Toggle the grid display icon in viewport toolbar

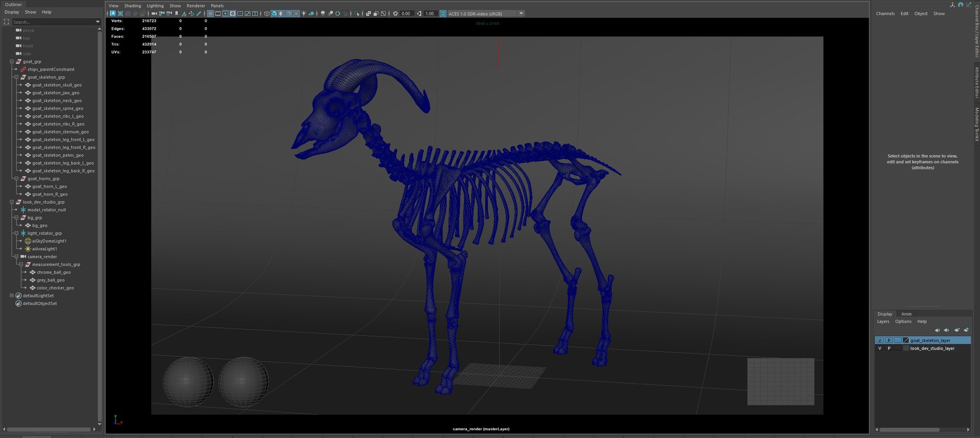tap(210, 13)
